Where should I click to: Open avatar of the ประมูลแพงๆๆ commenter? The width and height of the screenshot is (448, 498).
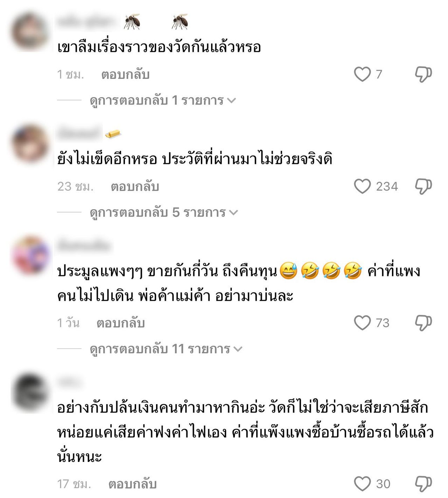30,255
